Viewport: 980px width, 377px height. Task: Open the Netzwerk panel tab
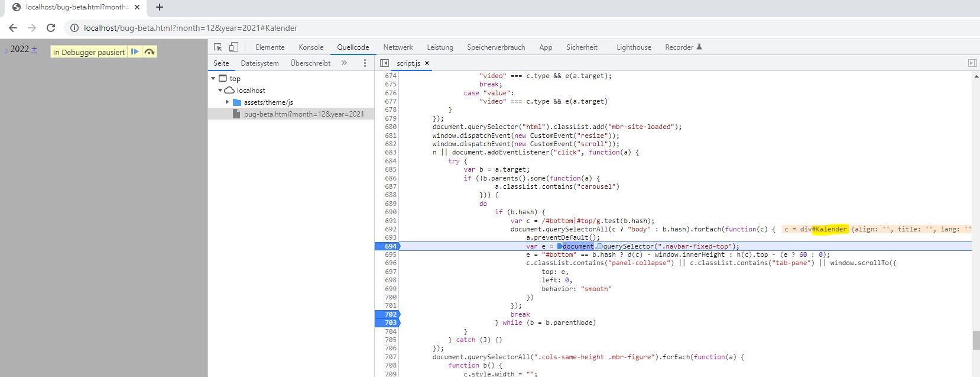point(398,47)
